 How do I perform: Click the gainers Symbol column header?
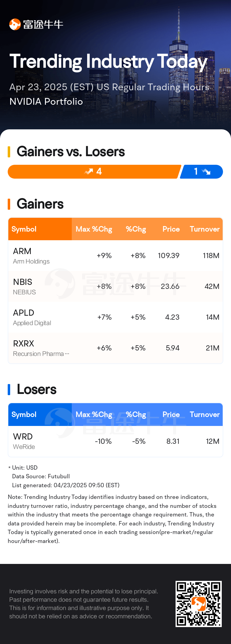click(24, 229)
